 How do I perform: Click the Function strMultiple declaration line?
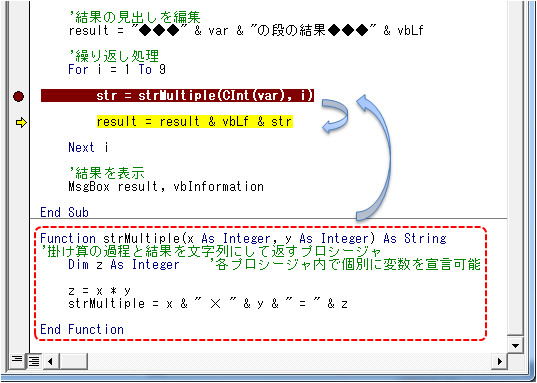coord(243,238)
